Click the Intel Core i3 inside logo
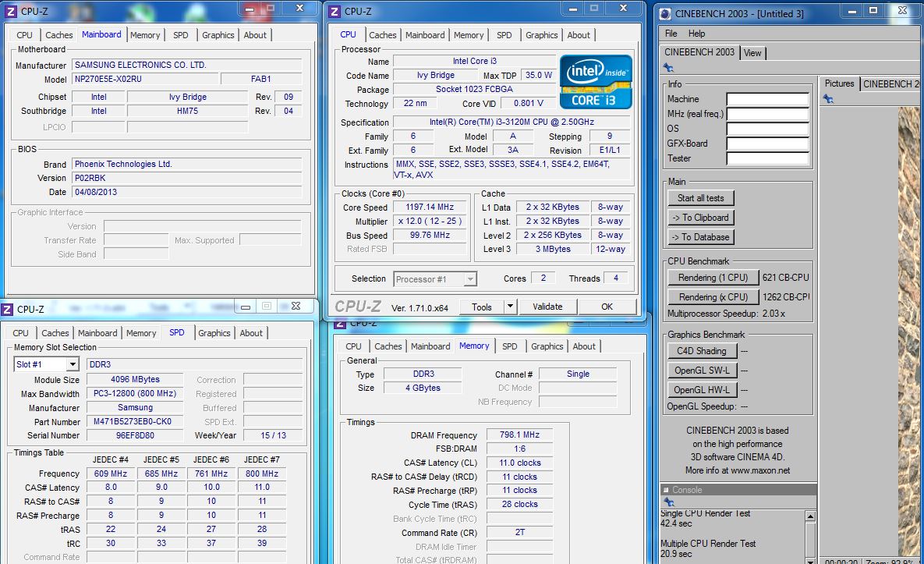Viewport: 924px width, 564px height. 596,82
